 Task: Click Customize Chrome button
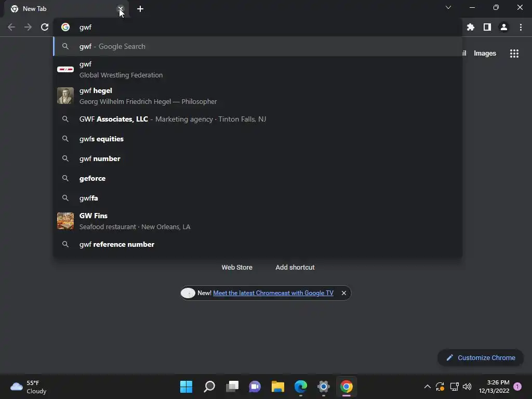coord(481,357)
